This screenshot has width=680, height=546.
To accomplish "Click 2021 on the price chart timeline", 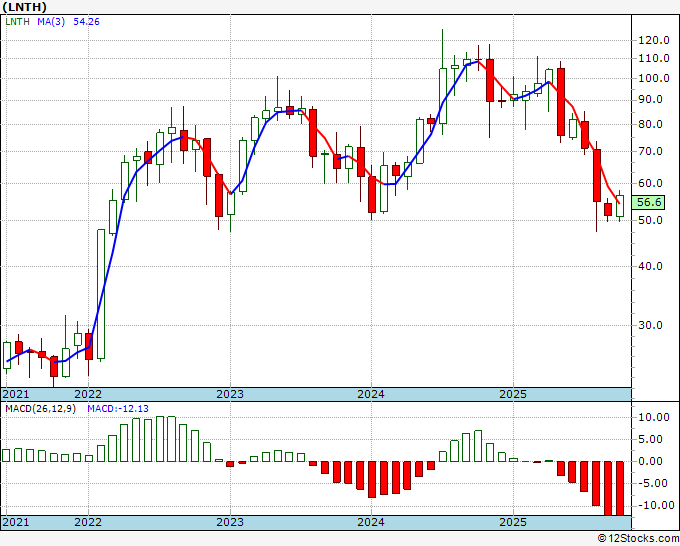I will 16,394.
